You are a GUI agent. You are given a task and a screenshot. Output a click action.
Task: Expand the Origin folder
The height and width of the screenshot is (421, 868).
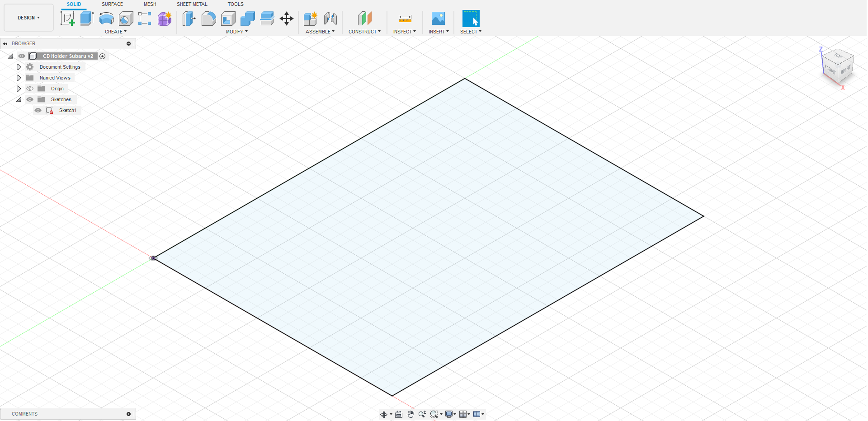pyautogui.click(x=19, y=89)
